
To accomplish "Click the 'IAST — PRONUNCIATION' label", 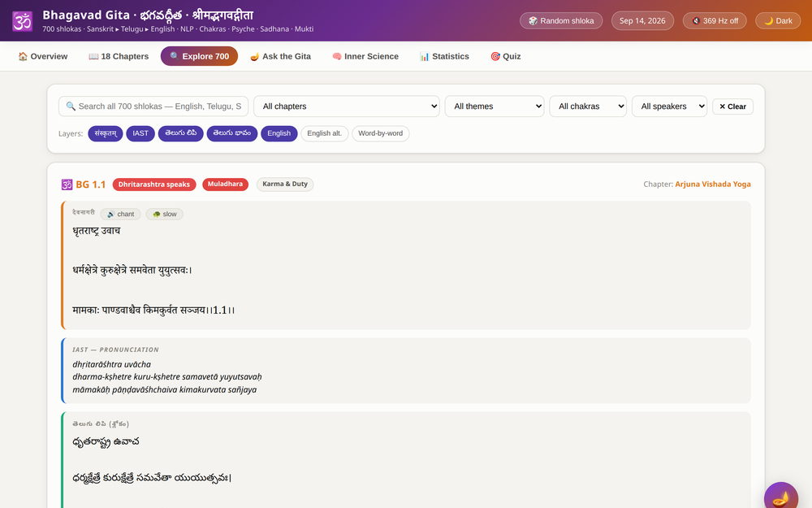I will 115,350.
